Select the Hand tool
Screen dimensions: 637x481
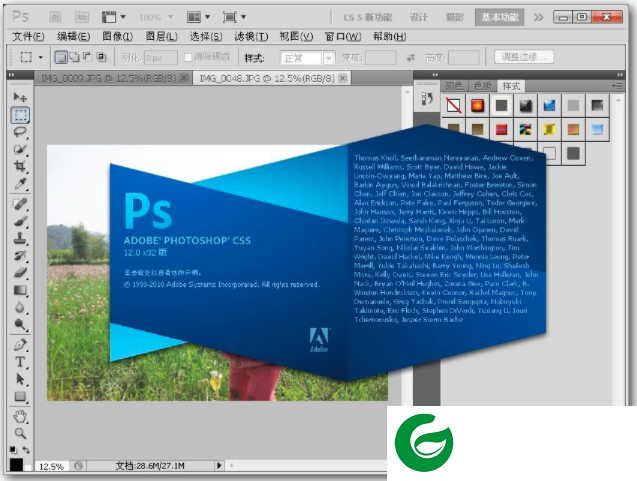point(20,416)
